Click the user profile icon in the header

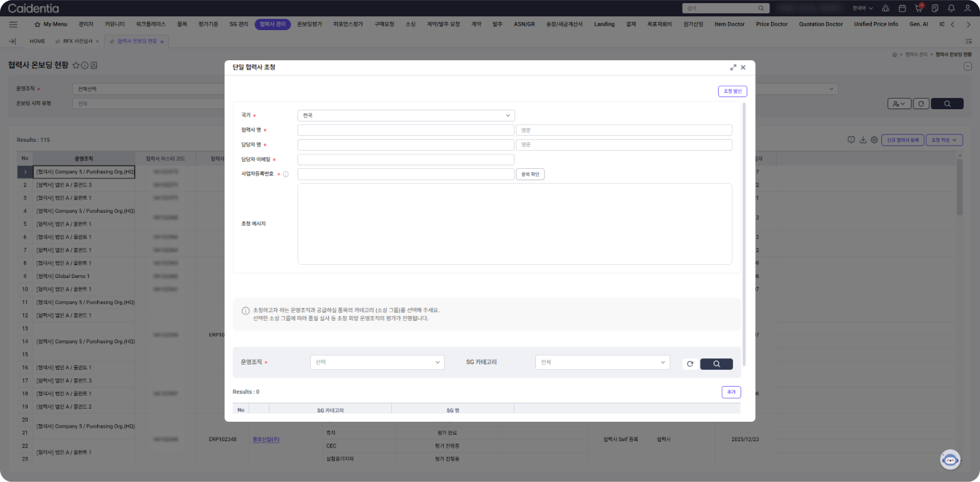967,8
